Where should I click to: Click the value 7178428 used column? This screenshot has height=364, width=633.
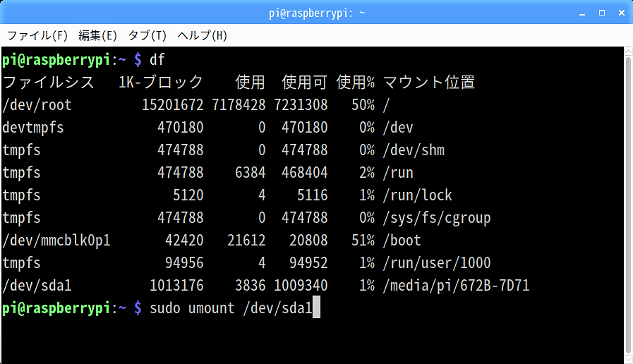pos(239,105)
